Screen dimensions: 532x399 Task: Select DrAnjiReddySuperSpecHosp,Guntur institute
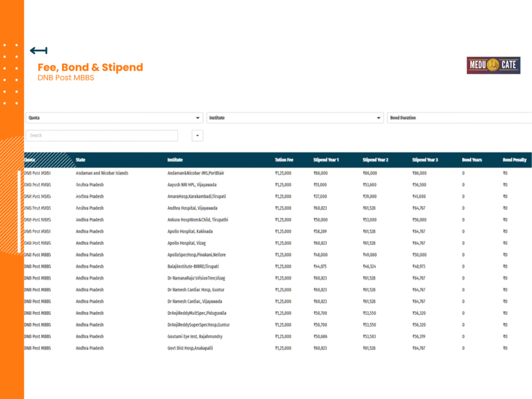[x=198, y=325]
